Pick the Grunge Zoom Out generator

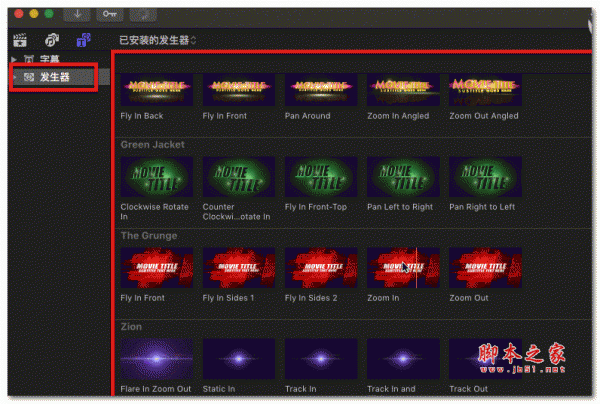coord(485,268)
